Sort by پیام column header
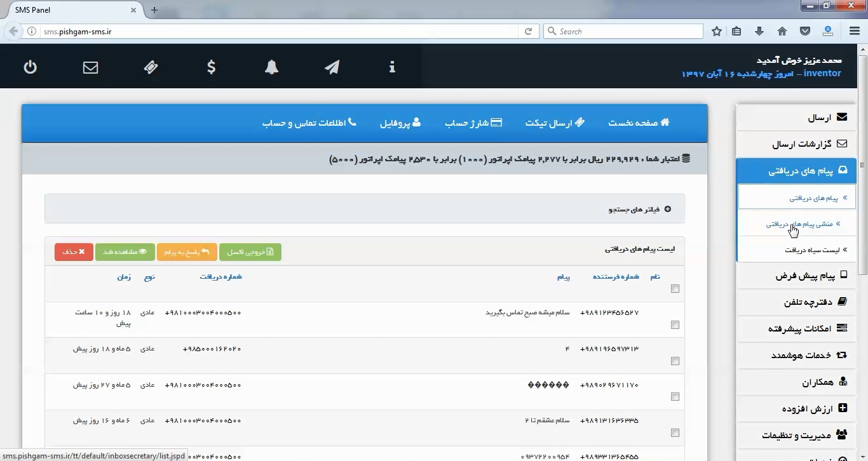Screen dimensions: 868x461 [564, 277]
